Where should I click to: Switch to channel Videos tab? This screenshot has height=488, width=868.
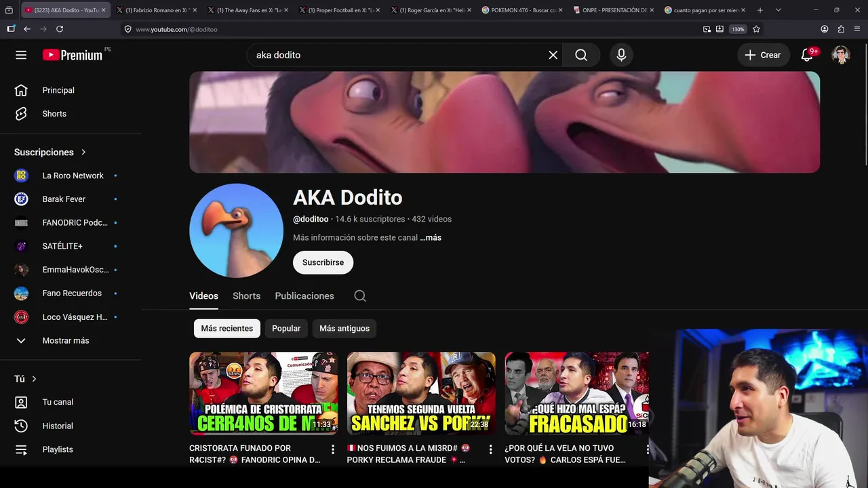coord(203,296)
